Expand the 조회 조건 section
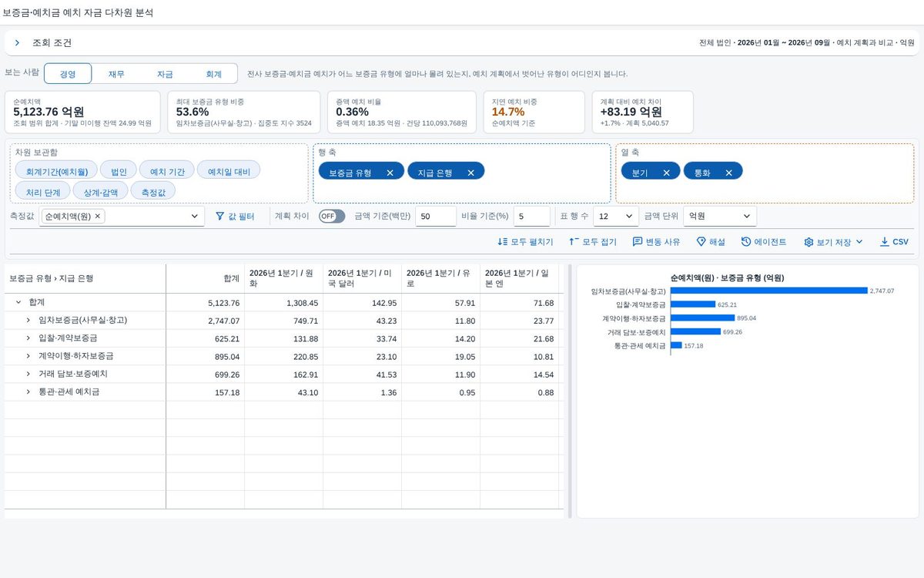924x578 pixels. 17,43
